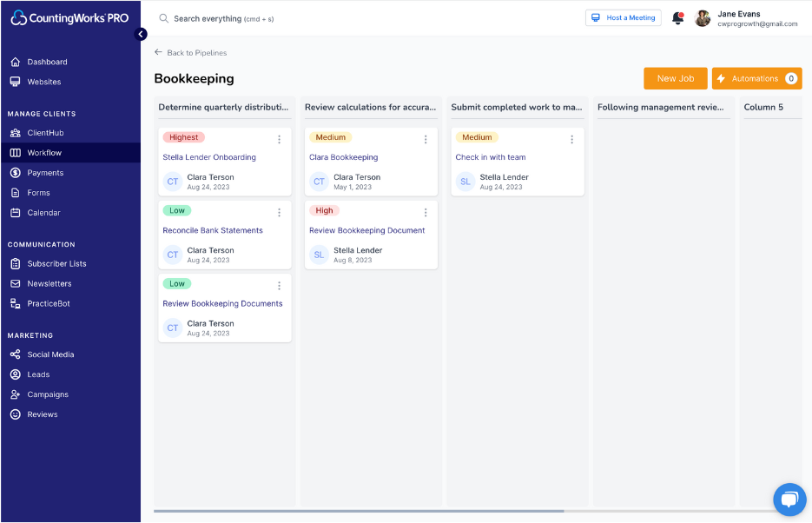Open ClientHub from the sidebar
The width and height of the screenshot is (812, 523).
(45, 133)
